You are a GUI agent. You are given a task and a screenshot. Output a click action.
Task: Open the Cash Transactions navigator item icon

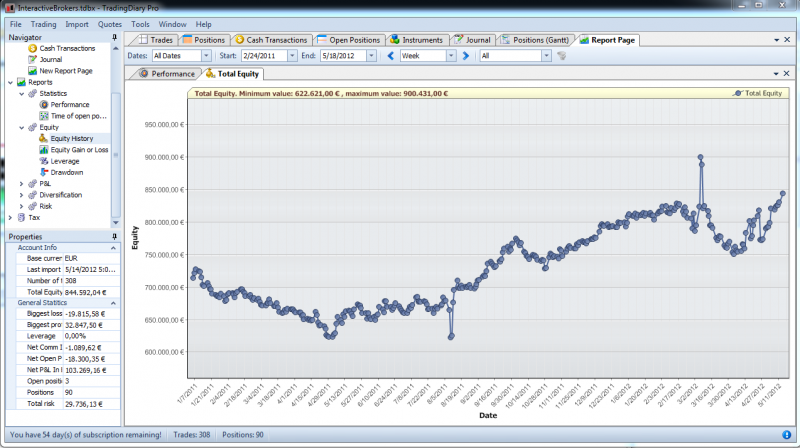(x=33, y=48)
